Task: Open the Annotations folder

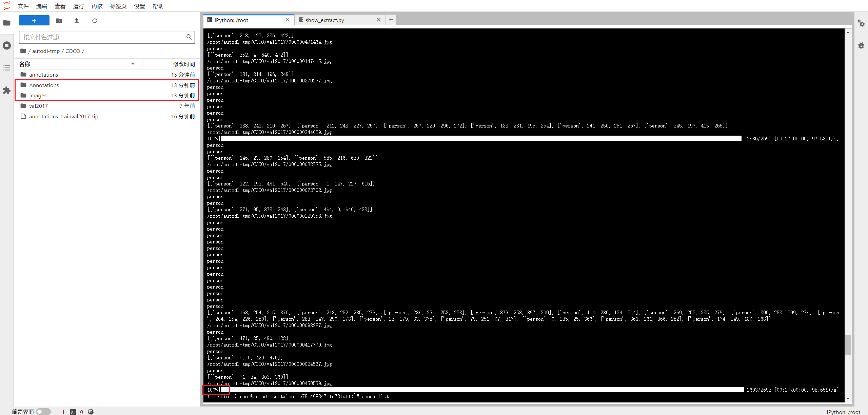Action: click(44, 85)
